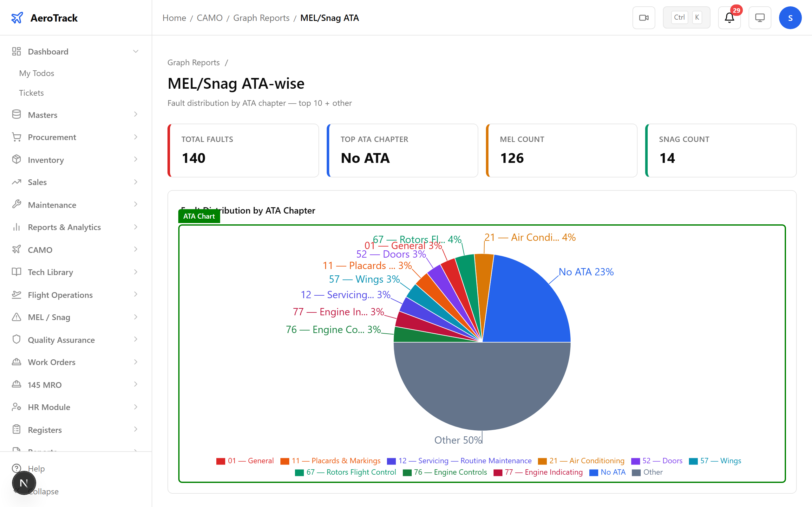This screenshot has width=812, height=507.
Task: Select the Procurement cart icon
Action: (16, 137)
